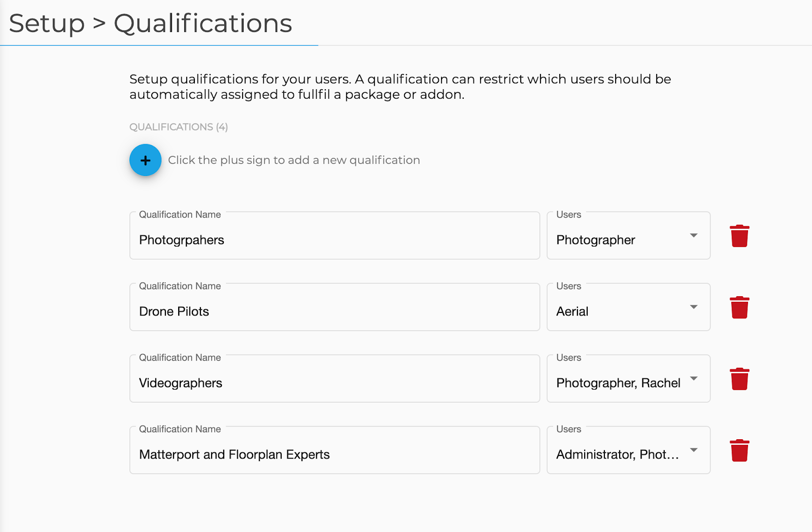This screenshot has height=532, width=812.
Task: Trash the Matterport and Floorplan Experts row
Action: coord(739,450)
